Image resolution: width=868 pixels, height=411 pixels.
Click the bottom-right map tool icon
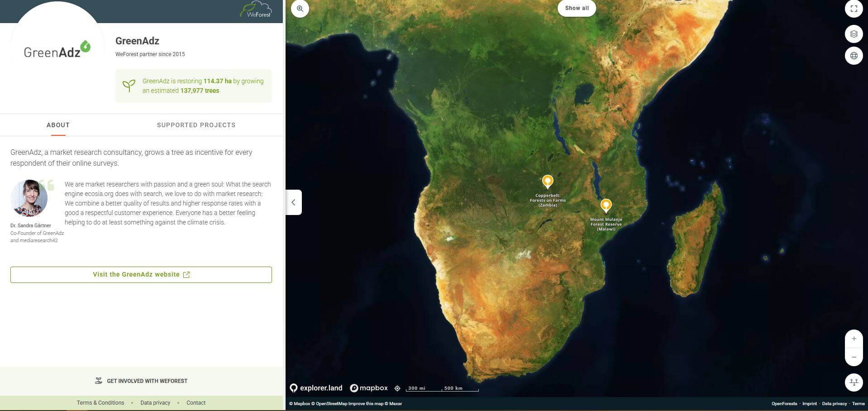[854, 382]
